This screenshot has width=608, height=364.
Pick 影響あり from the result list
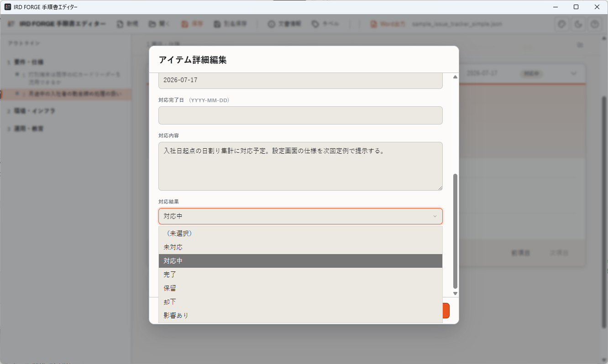click(300, 316)
